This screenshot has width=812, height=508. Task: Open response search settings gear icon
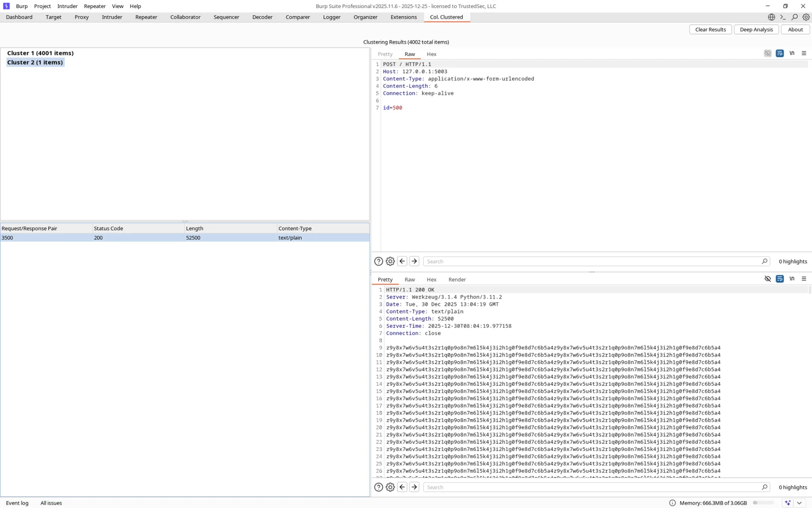click(390, 487)
